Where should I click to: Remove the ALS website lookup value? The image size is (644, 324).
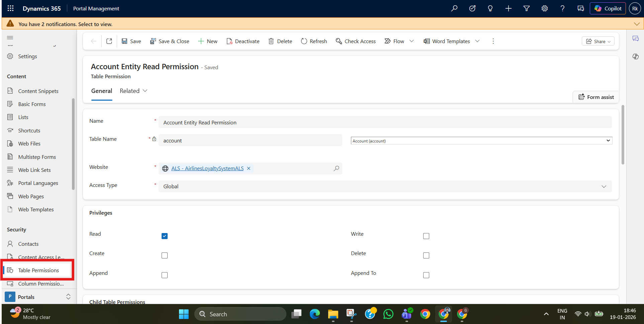pyautogui.click(x=249, y=169)
